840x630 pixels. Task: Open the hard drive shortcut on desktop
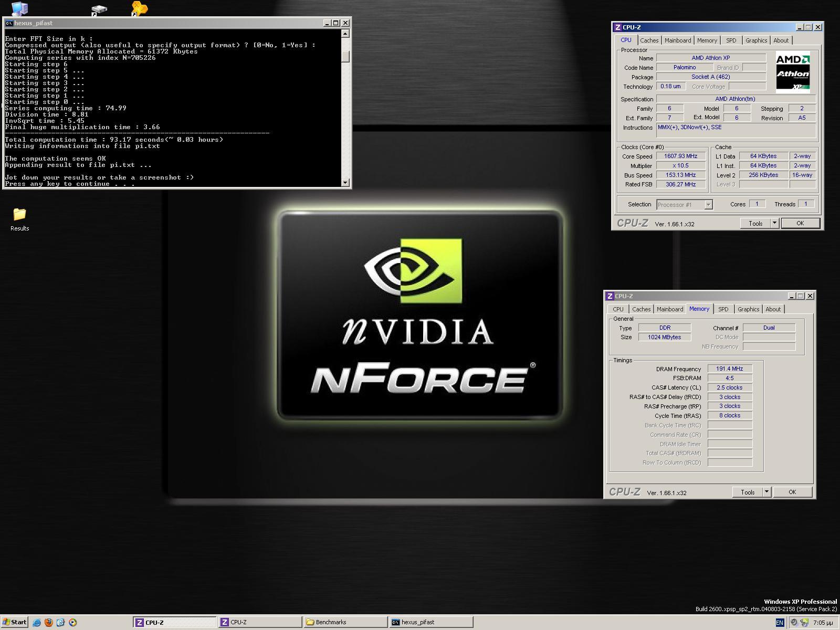coord(99,9)
